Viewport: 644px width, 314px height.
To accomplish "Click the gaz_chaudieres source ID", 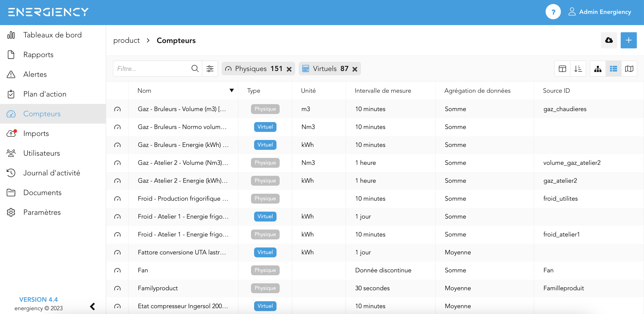I will 565,109.
